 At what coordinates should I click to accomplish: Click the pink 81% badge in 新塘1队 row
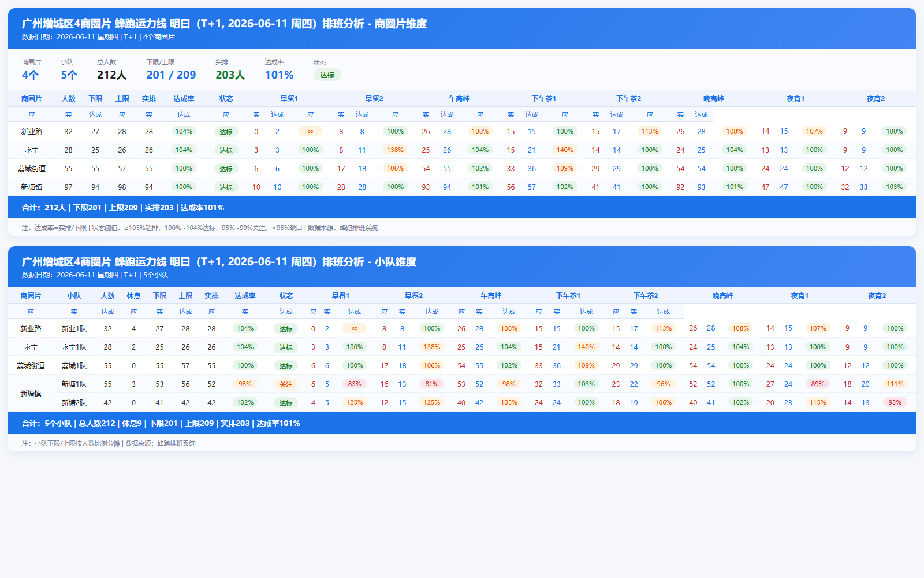click(432, 384)
